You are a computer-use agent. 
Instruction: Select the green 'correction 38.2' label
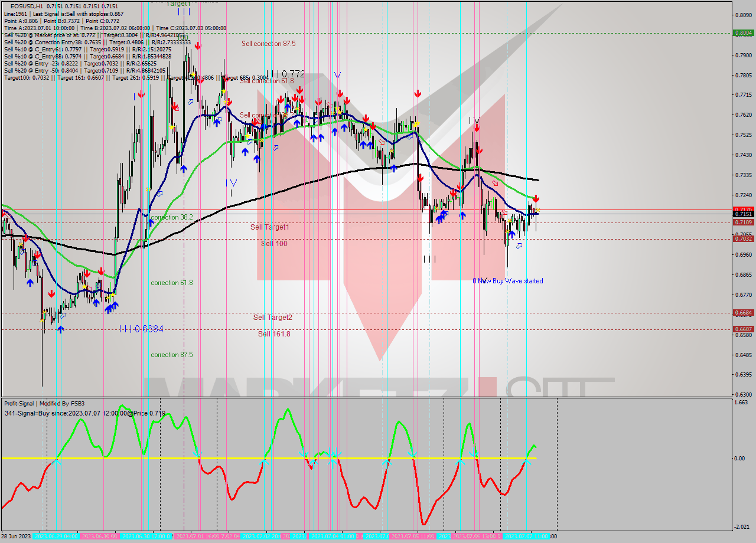pyautogui.click(x=171, y=217)
